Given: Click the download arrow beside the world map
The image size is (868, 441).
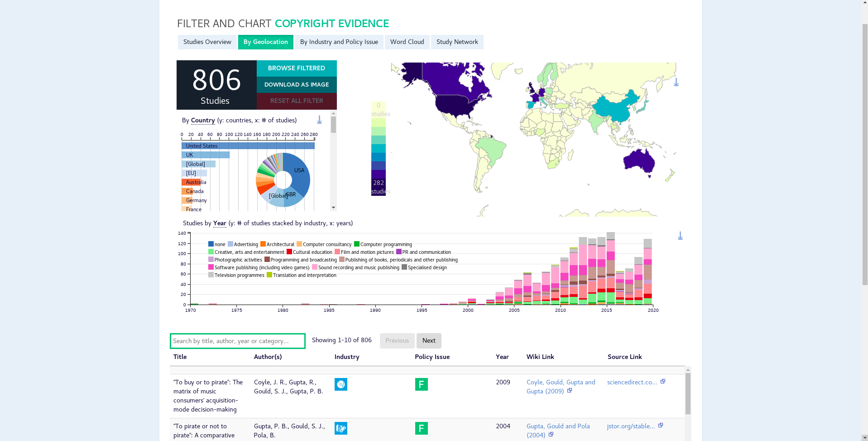Looking at the screenshot, I should [x=676, y=82].
